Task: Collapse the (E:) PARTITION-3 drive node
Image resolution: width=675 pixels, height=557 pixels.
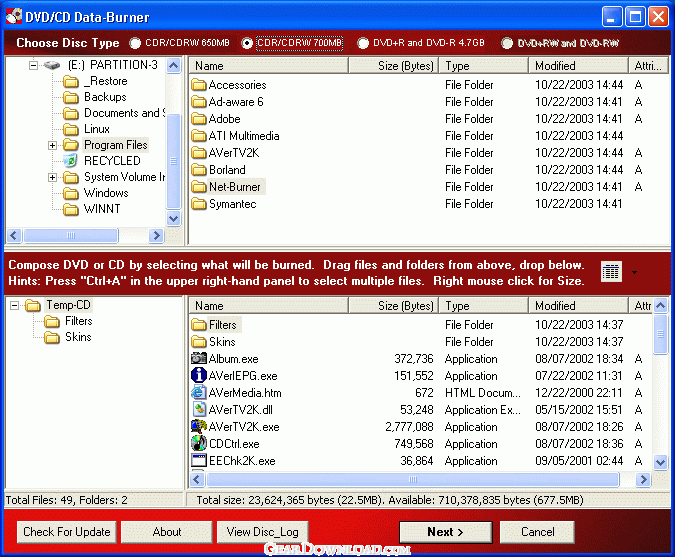Action: 33,65
